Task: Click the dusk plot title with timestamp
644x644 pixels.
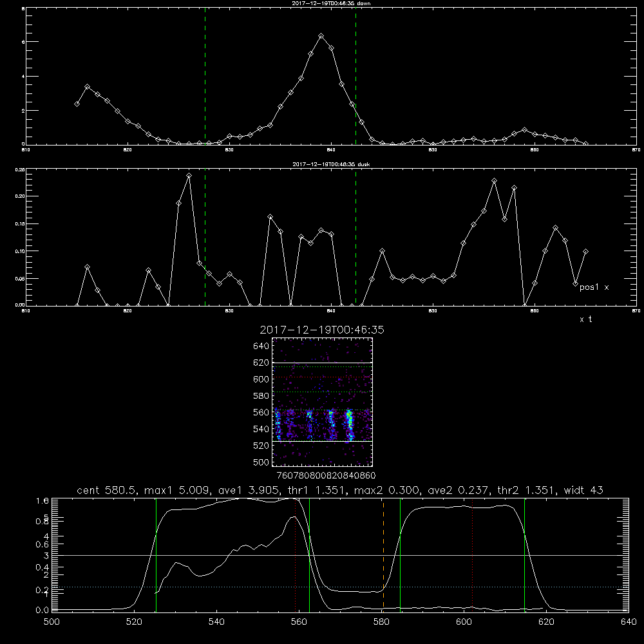Action: point(331,164)
